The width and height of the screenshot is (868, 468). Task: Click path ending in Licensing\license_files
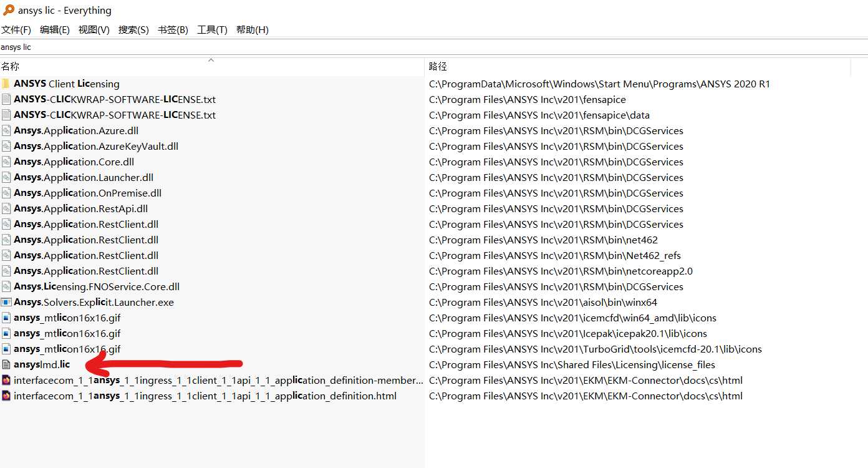coord(572,364)
